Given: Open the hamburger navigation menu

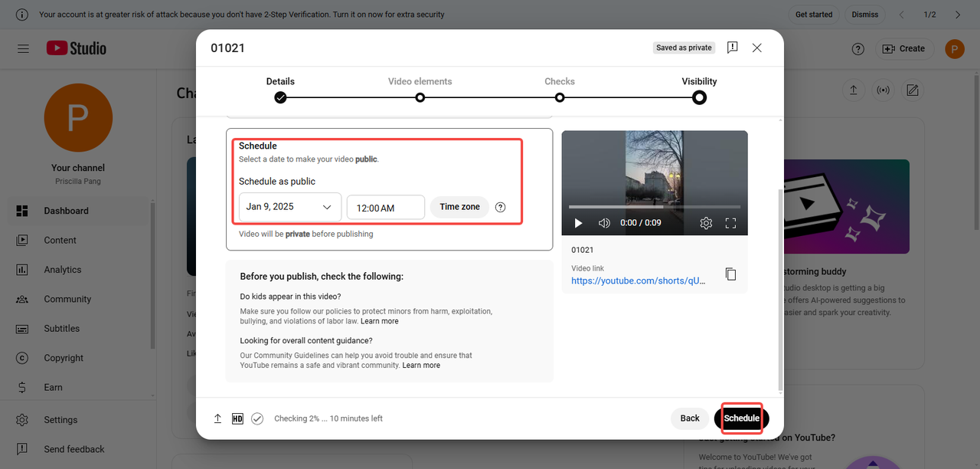Looking at the screenshot, I should pyautogui.click(x=23, y=48).
